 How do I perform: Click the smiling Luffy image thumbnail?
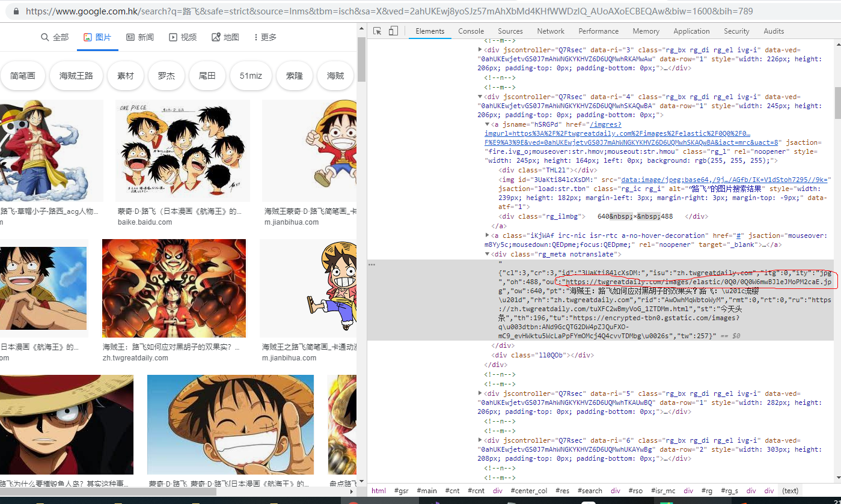[230, 424]
